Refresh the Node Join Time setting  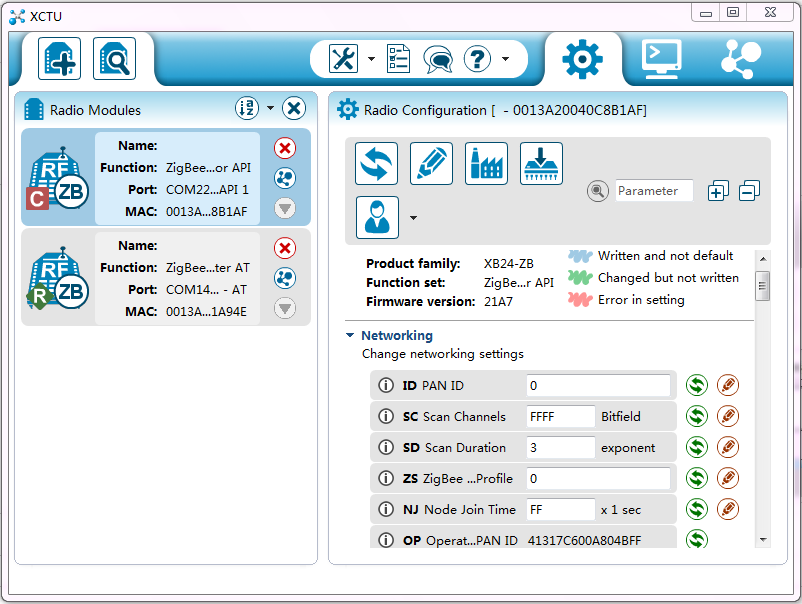[x=697, y=509]
